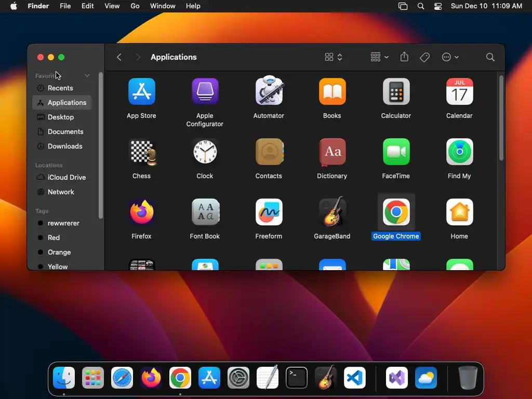Open the View menu
Viewport: 532px width, 399px height.
pos(112,6)
